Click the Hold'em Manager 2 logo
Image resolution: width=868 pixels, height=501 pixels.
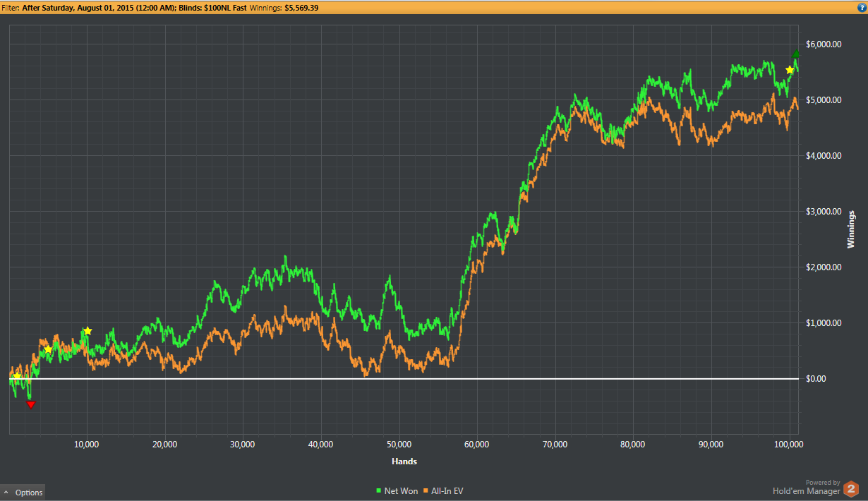850,489
